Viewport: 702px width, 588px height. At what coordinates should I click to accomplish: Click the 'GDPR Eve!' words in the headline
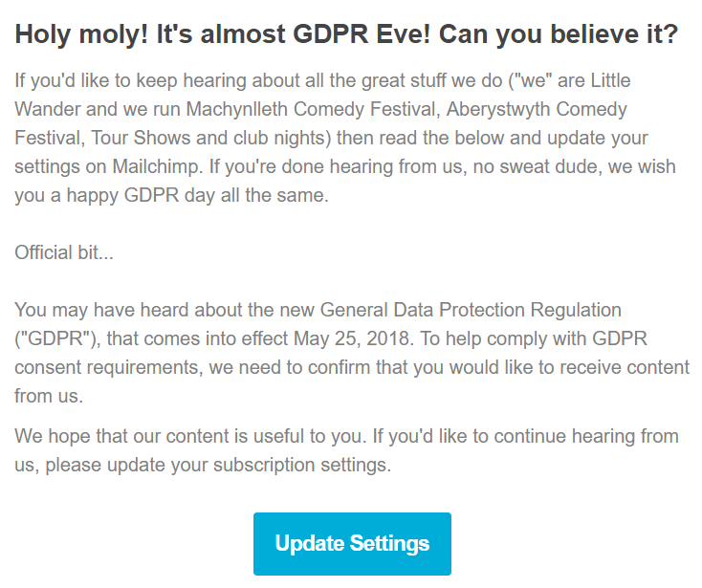coord(362,34)
